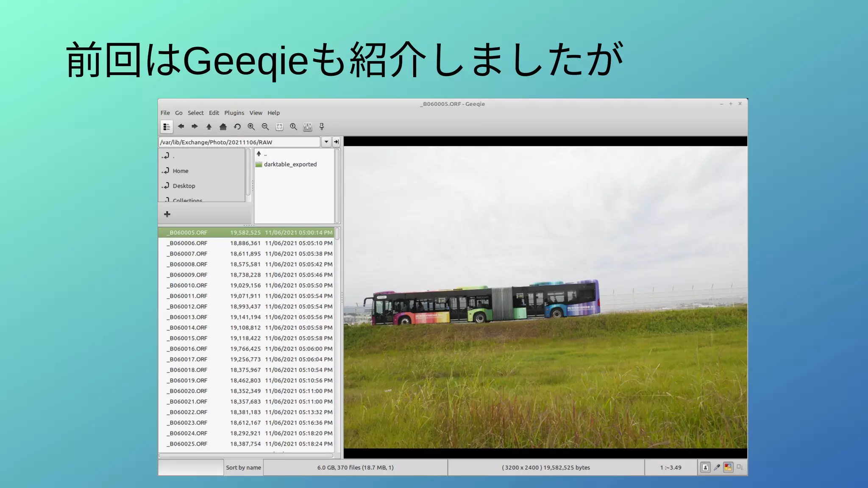Viewport: 868px width, 488px height.
Task: Open the Help menu
Action: pos(274,113)
